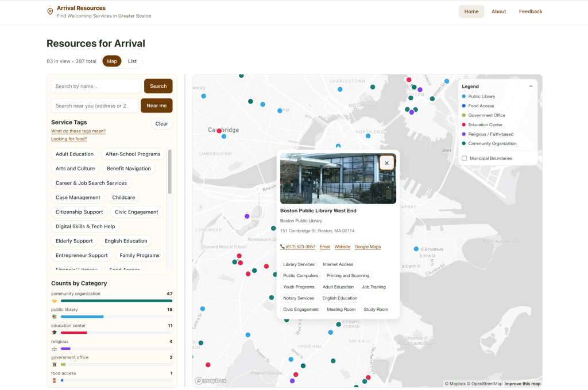Click the public library books icon
588x390 pixels.
point(54,317)
